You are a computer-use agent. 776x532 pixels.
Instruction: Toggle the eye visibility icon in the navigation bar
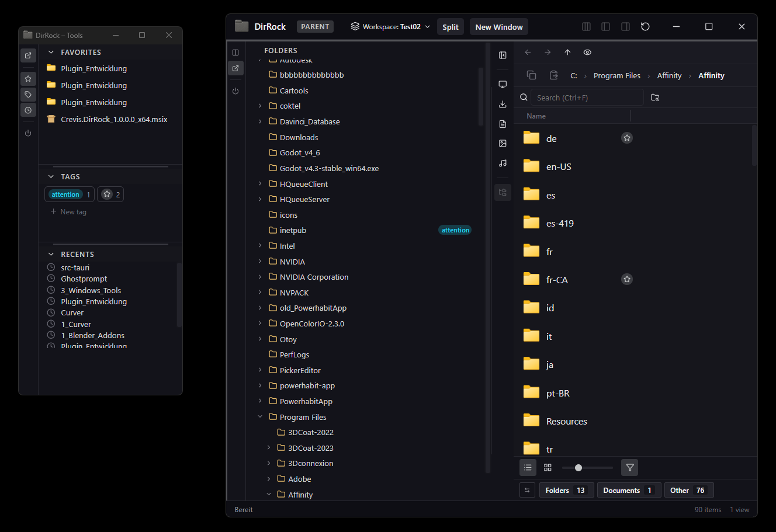pos(587,53)
